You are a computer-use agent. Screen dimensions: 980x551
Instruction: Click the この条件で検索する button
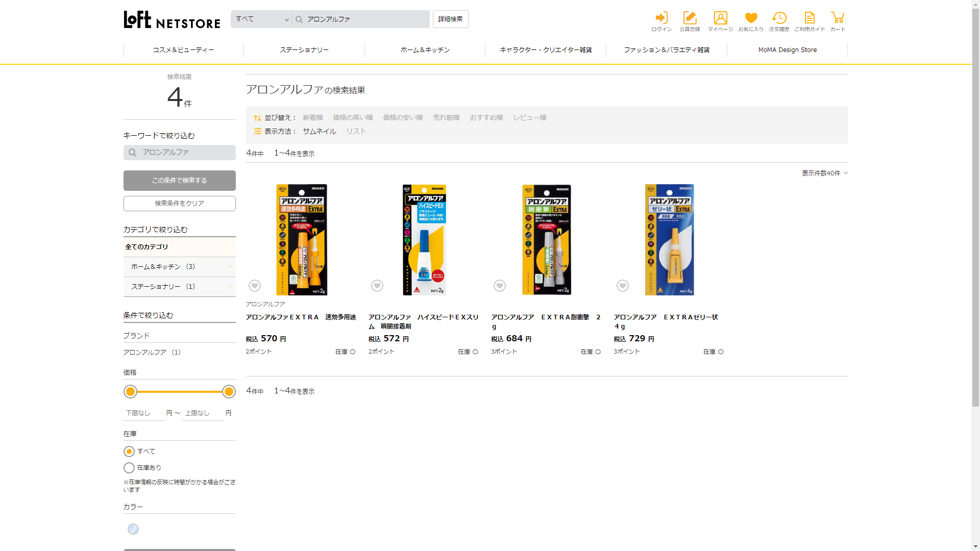pos(179,181)
